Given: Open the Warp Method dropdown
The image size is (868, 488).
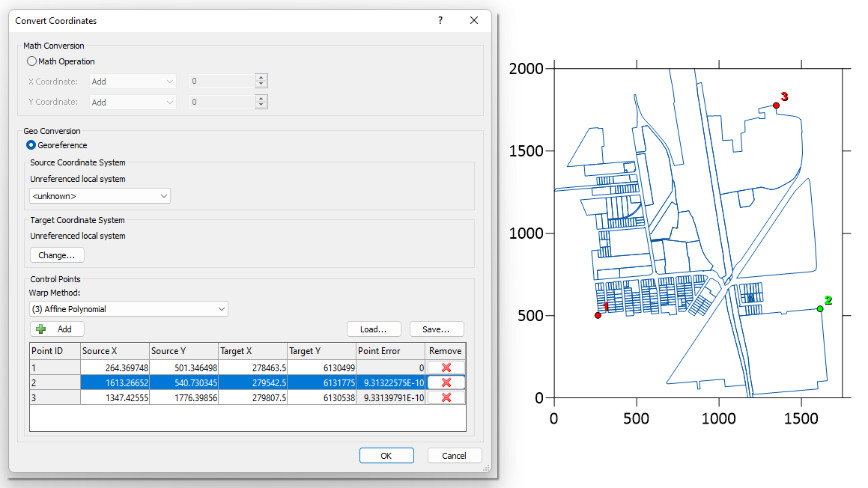Looking at the screenshot, I should click(127, 308).
